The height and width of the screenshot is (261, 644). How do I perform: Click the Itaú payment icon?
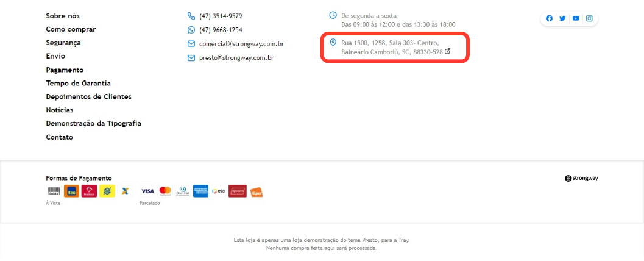71,191
